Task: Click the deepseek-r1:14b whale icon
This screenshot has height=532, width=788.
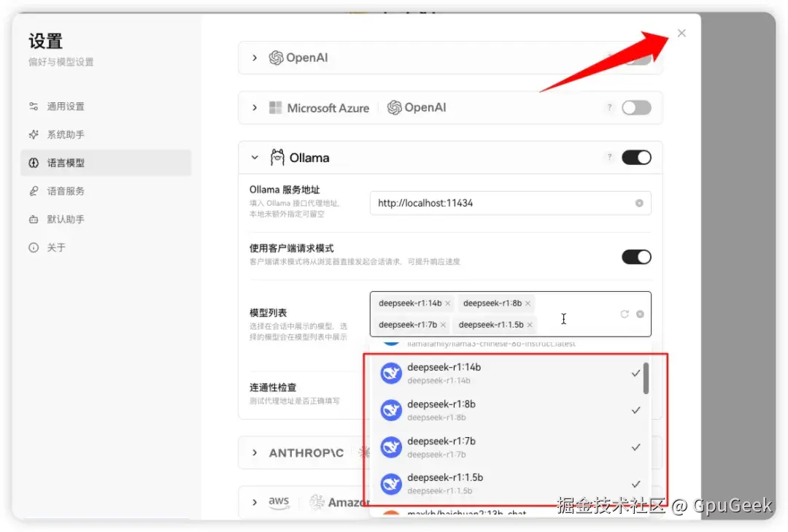Action: point(391,373)
